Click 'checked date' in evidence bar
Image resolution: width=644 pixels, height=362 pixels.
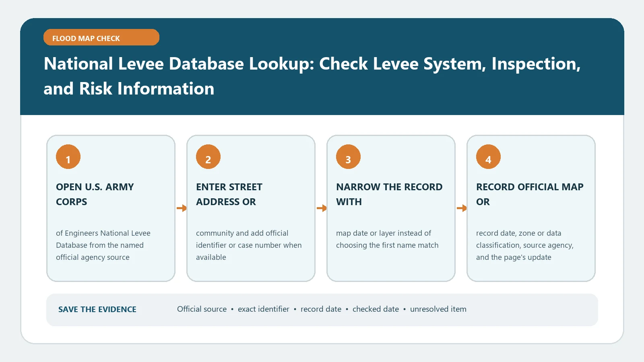[x=376, y=309]
